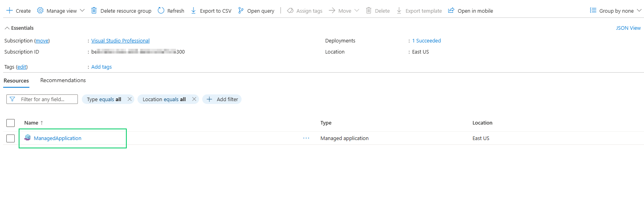
Task: Click the Refresh icon in toolbar
Action: click(x=161, y=11)
